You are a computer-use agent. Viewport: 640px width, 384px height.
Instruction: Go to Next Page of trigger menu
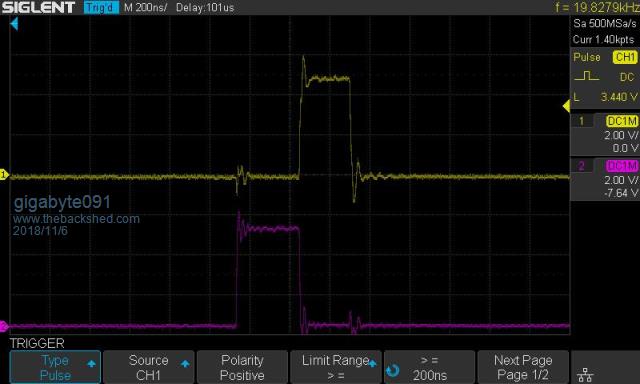pyautogui.click(x=523, y=367)
